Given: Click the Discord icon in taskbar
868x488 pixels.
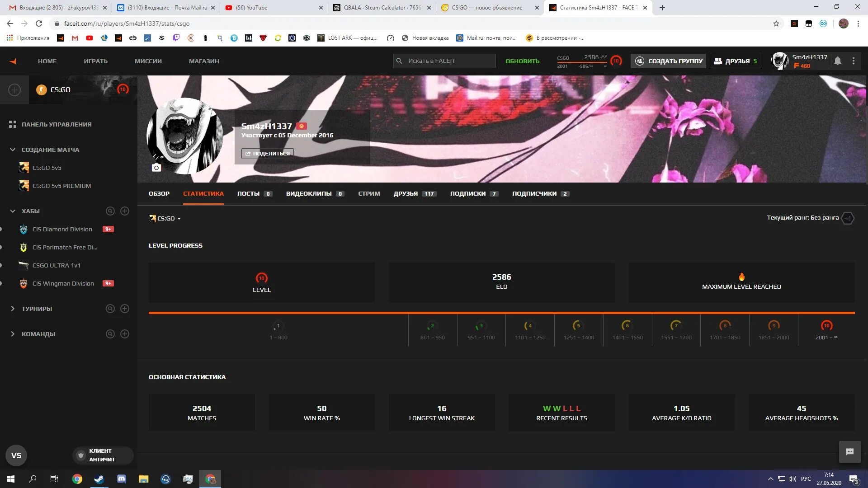Looking at the screenshot, I should point(122,479).
